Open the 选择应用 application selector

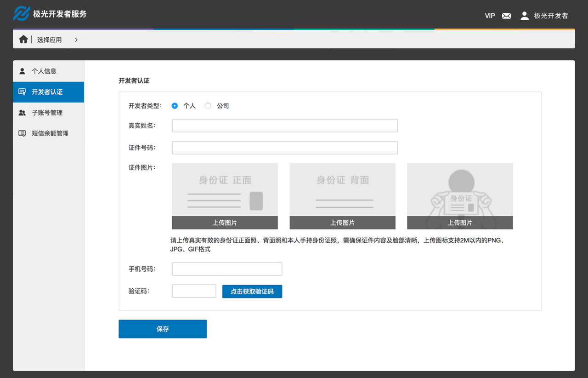pos(50,40)
